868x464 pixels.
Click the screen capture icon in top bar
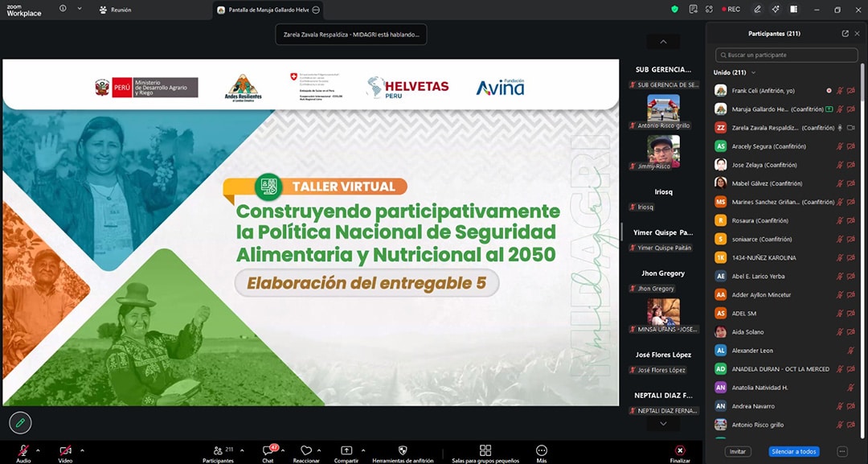(709, 10)
